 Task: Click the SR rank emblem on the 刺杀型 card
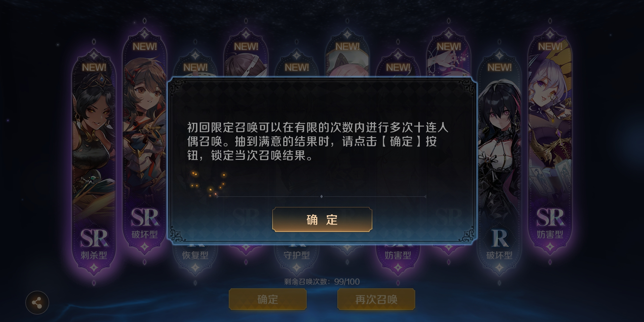94,238
